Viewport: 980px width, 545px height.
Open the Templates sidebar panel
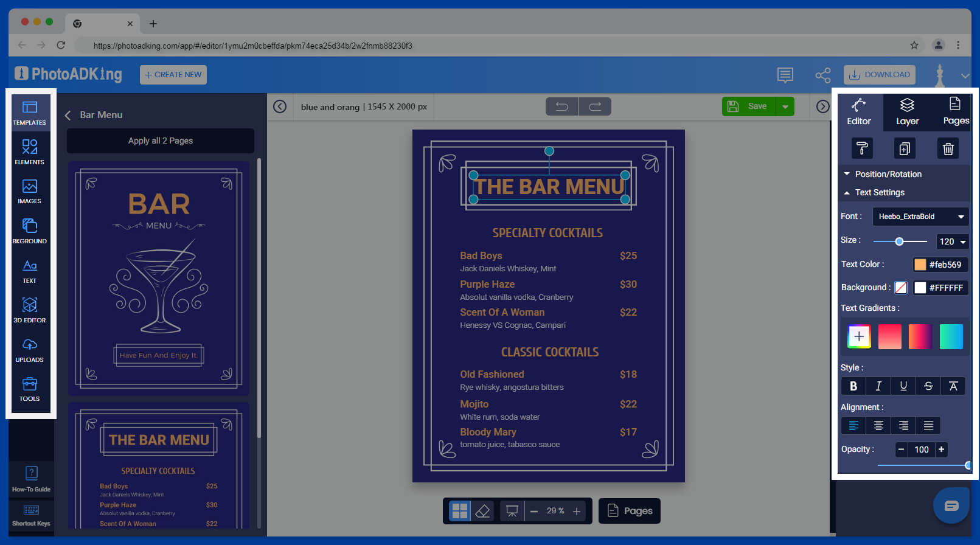30,113
